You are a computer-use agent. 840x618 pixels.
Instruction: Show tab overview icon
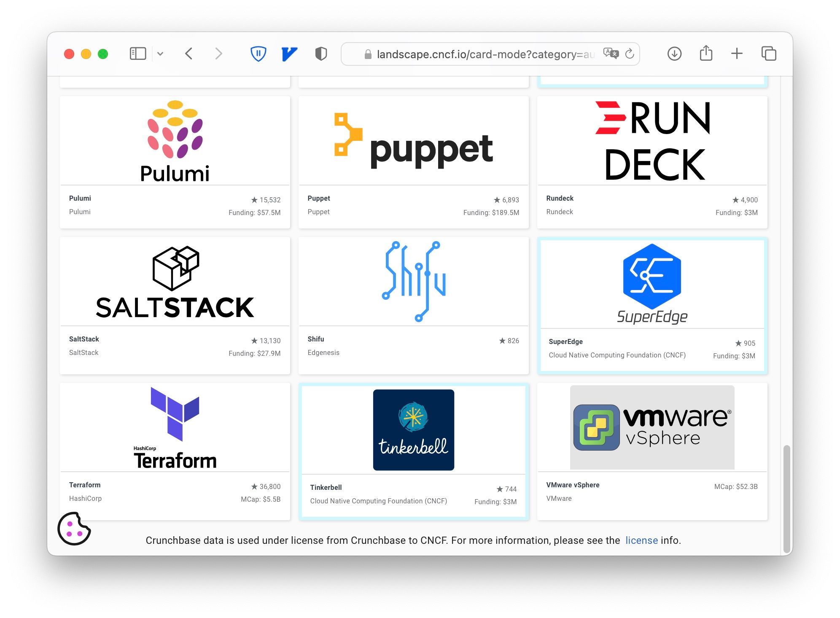pos(769,54)
